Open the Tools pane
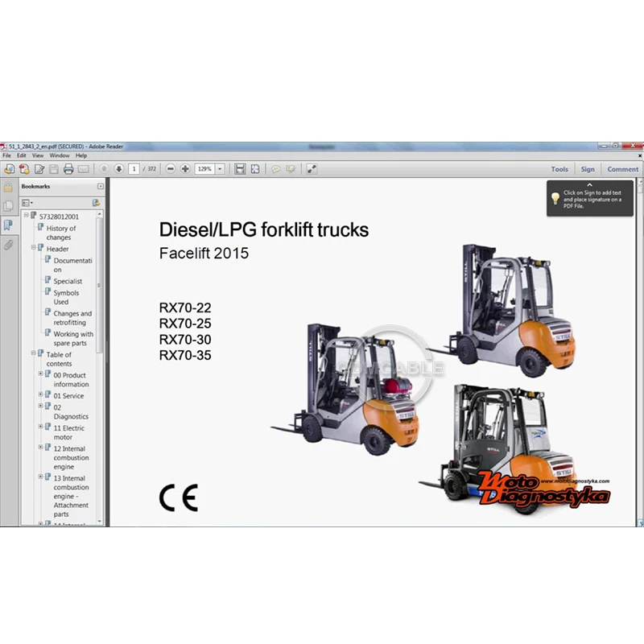This screenshot has width=644, height=644. [x=559, y=169]
